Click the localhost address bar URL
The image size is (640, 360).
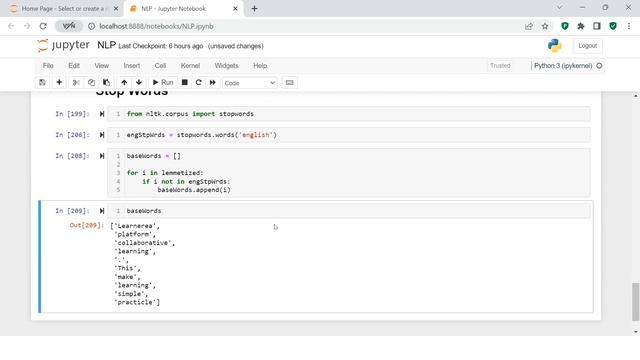[x=156, y=26]
